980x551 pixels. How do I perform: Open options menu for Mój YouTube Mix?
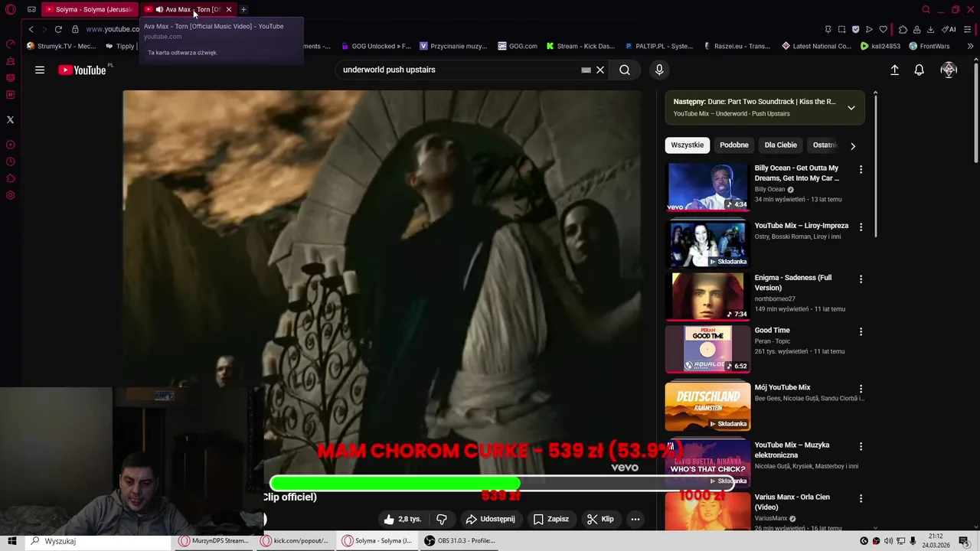[861, 389]
